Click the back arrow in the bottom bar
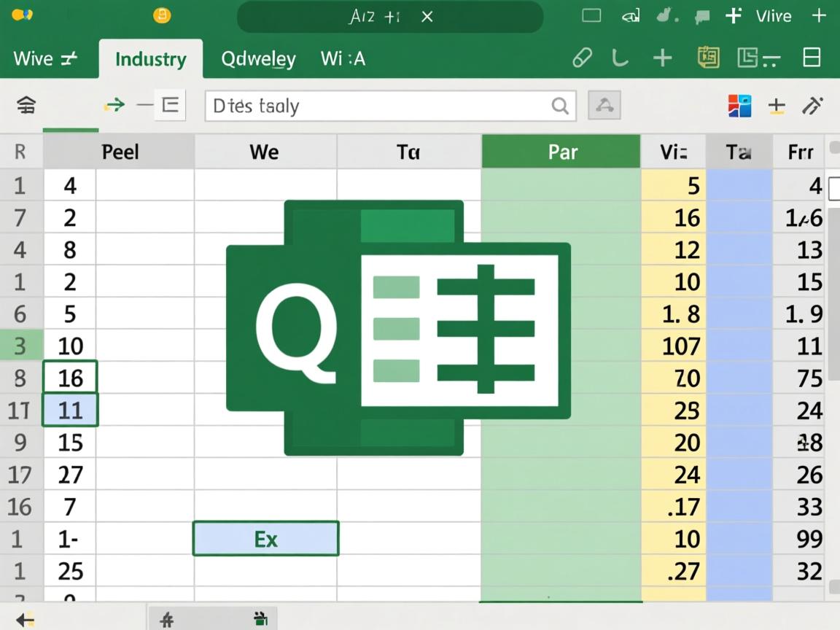840x630 pixels. pyautogui.click(x=25, y=620)
